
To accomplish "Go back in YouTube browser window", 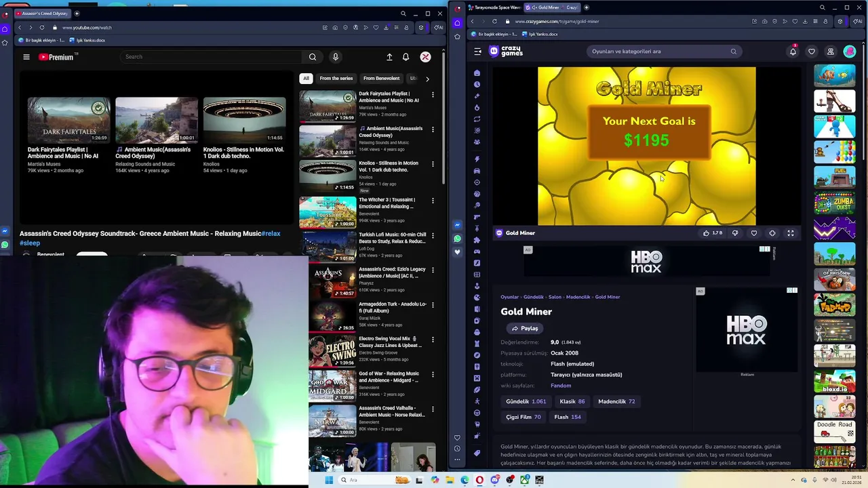I will tap(20, 28).
